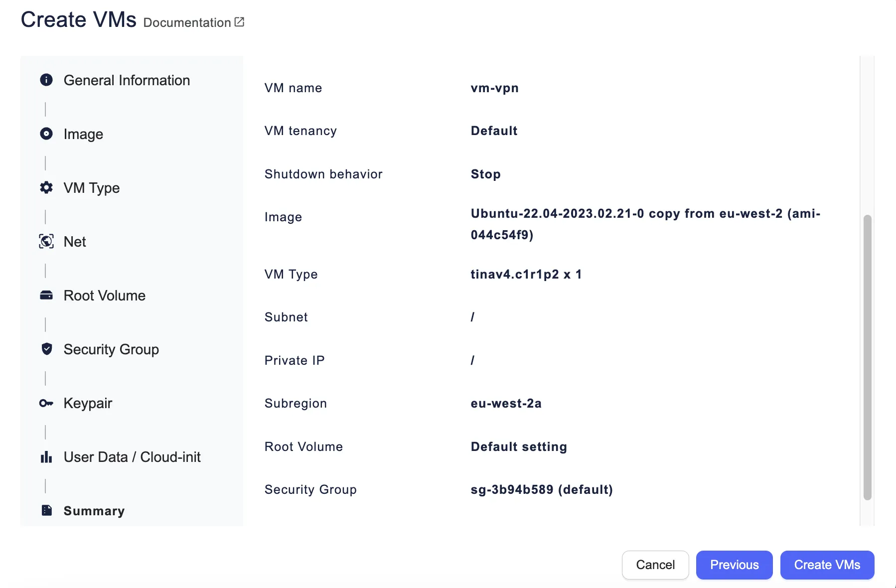896x588 pixels.
Task: Click the Previous button
Action: [x=734, y=565]
